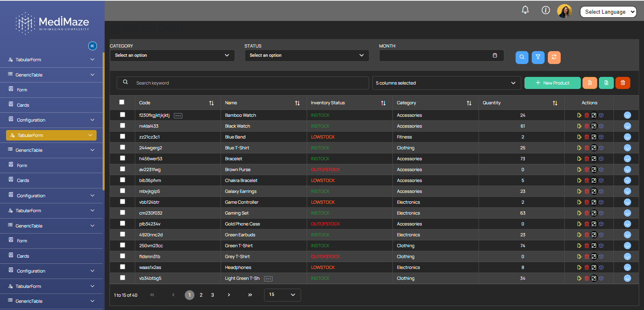Open the Status filter dropdown
The width and height of the screenshot is (644, 310).
(307, 55)
